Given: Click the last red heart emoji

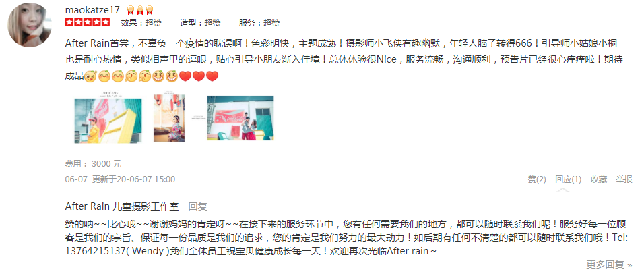Looking at the screenshot, I should pos(212,76).
